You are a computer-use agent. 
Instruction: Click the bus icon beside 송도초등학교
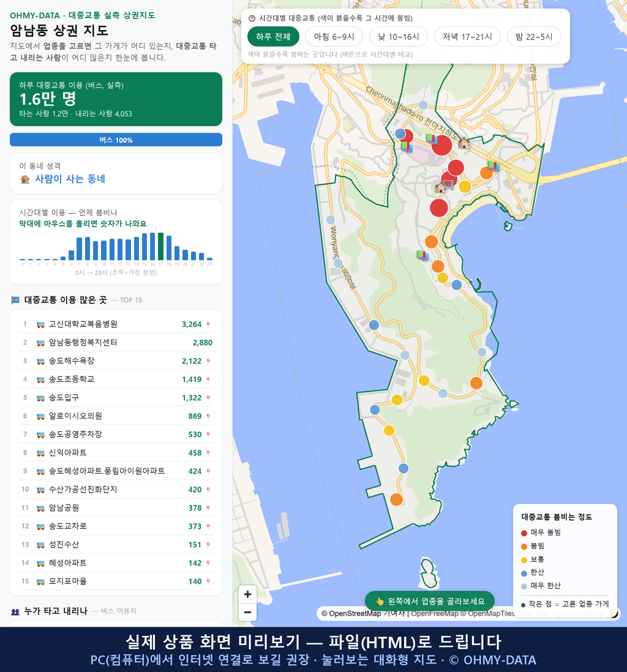(x=41, y=379)
